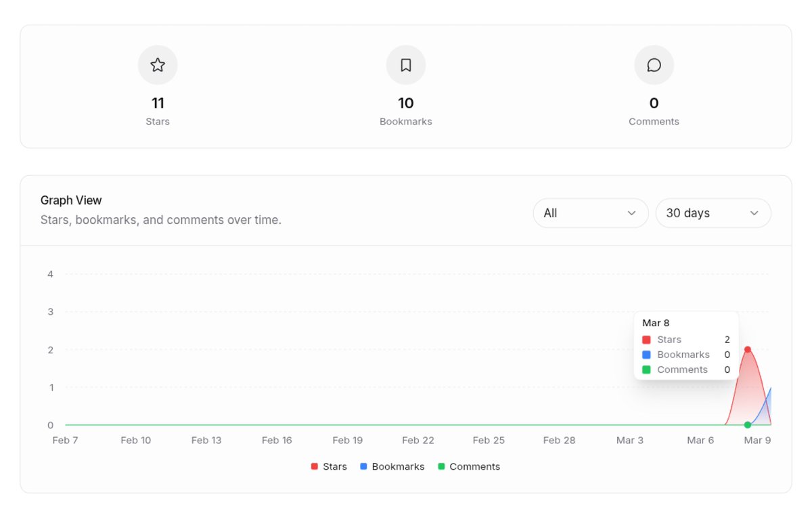Open the 30 days range dropdown
The height and width of the screenshot is (515, 812).
coord(713,213)
